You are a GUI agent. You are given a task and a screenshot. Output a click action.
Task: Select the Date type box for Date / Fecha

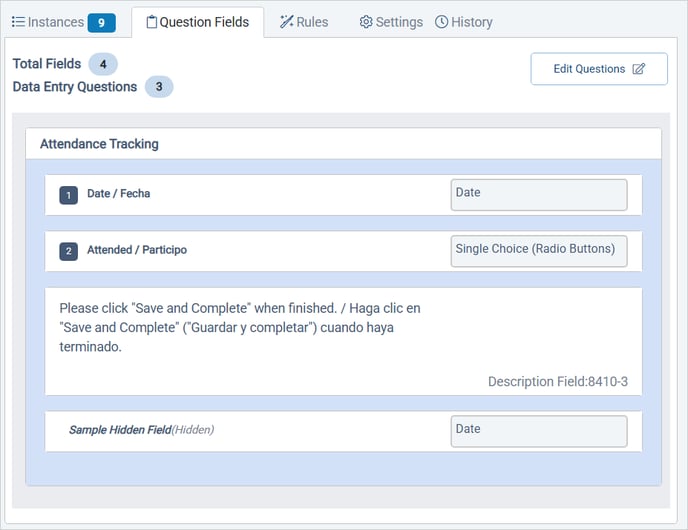click(539, 195)
